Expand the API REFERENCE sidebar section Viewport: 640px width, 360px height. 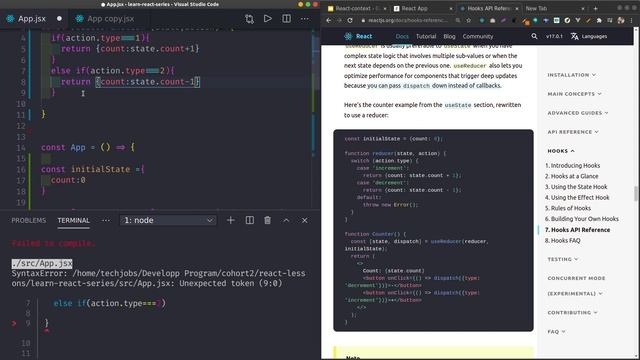pyautogui.click(x=573, y=132)
